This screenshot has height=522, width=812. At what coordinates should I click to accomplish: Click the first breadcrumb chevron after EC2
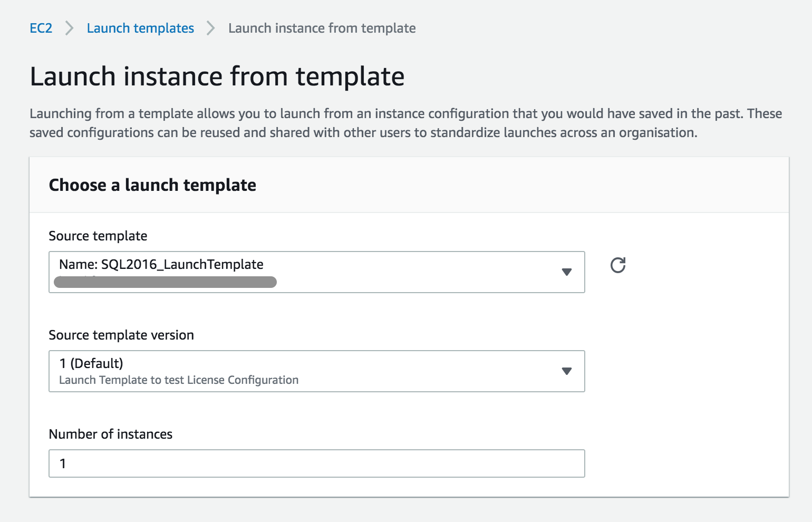[x=69, y=28]
